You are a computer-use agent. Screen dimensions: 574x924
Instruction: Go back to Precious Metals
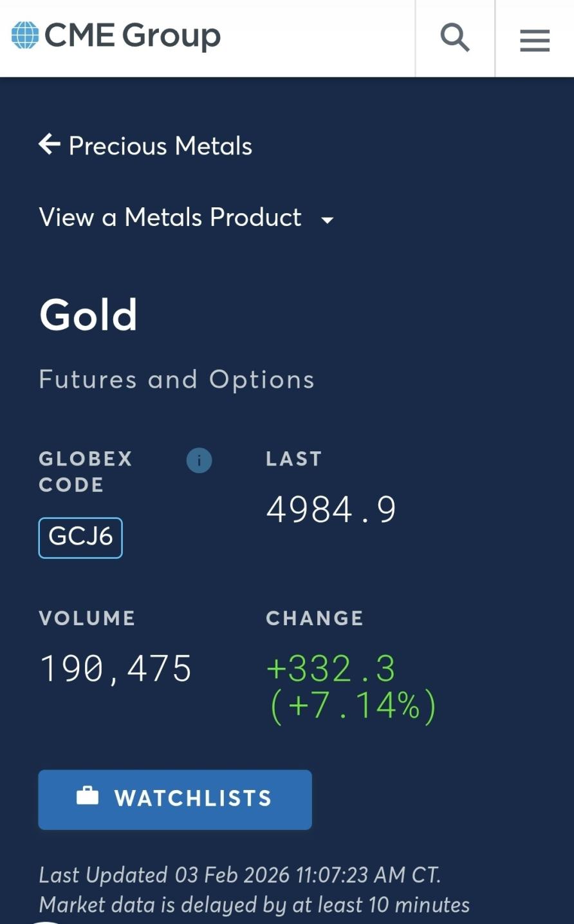pyautogui.click(x=160, y=146)
